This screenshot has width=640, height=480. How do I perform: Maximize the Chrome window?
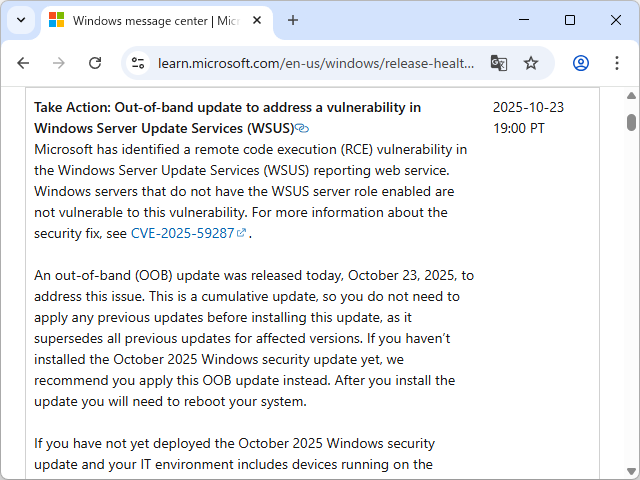[x=570, y=20]
